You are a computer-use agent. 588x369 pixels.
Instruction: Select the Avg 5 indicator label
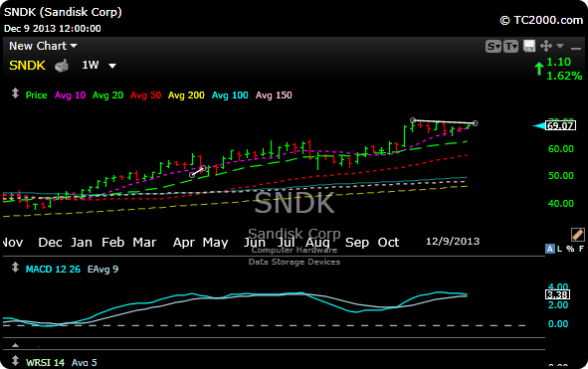pos(84,363)
